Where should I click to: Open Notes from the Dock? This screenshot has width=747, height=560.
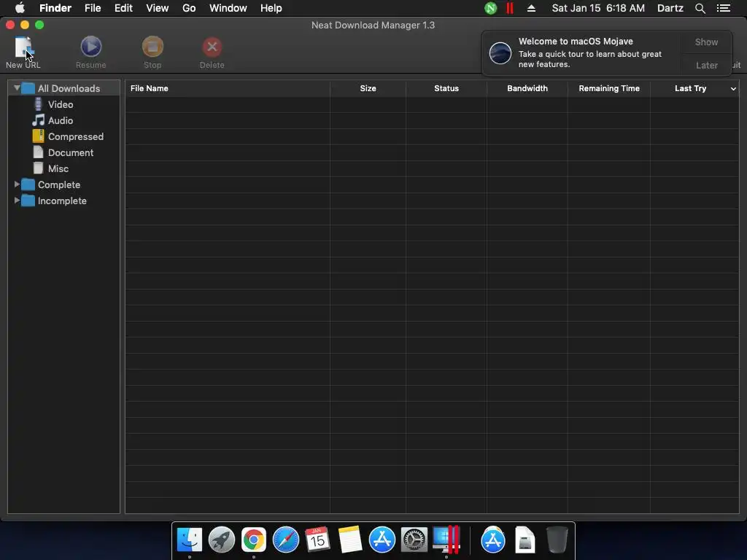(x=349, y=540)
